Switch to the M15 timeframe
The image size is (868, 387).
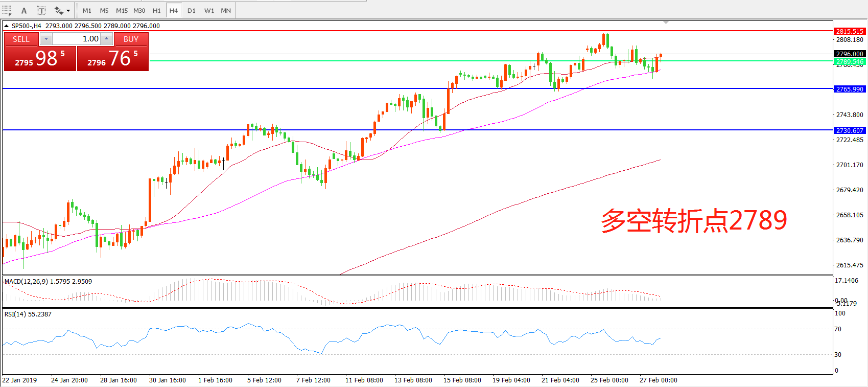click(122, 11)
